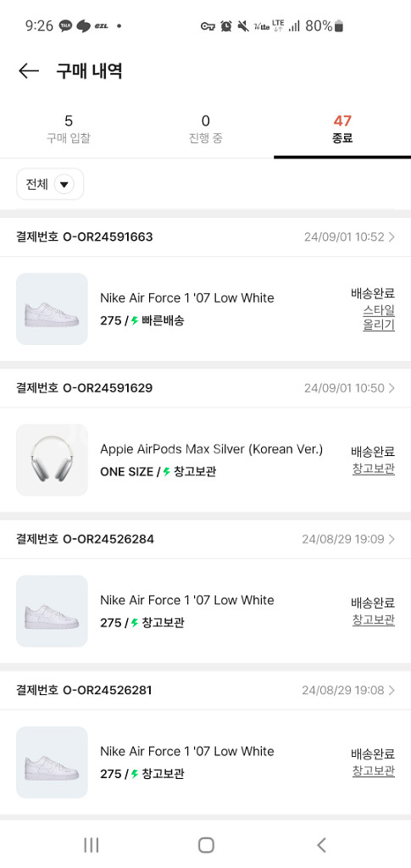Tap 창고보관 link on order O-OR24526281
This screenshot has width=411, height=868.
pos(374,771)
